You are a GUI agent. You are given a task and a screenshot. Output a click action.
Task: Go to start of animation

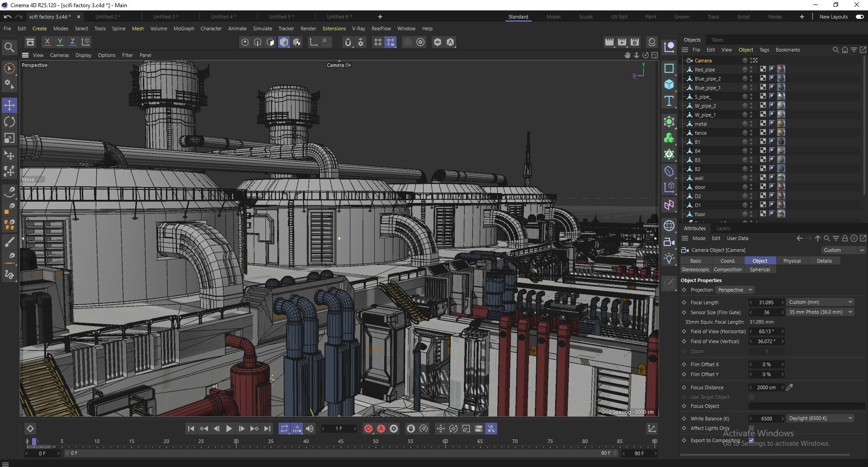[191, 429]
